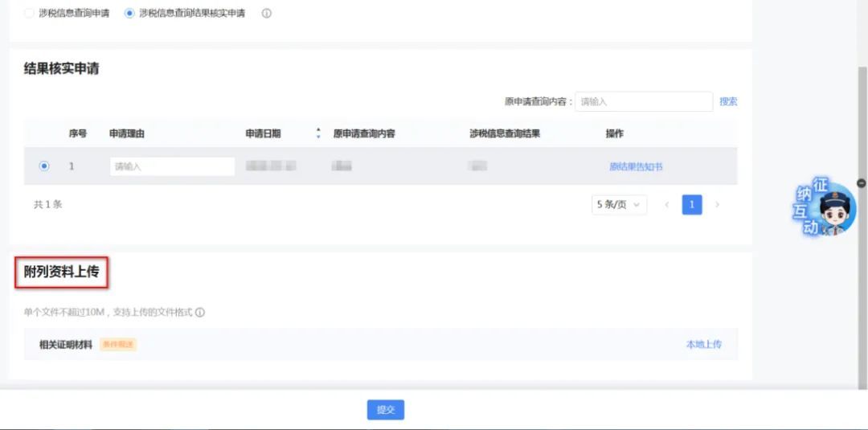Screen dimensions: 868x430
Task: Click the 原申请查询内容 column header
Action: point(364,133)
